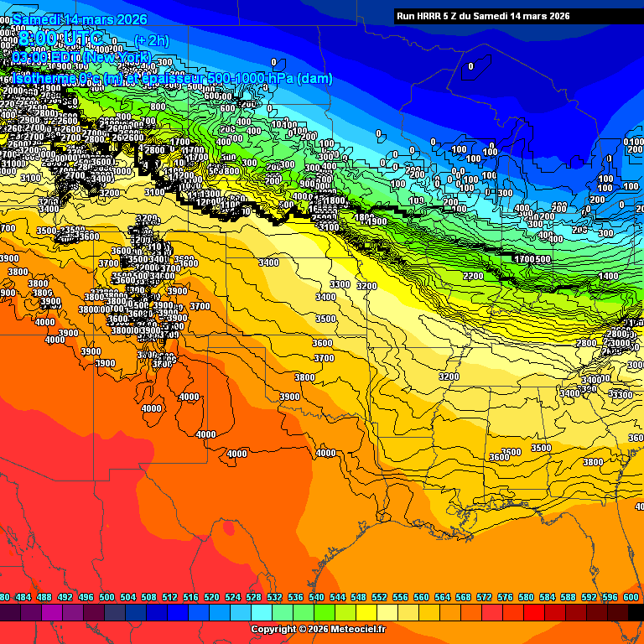Select the (+ 2h) forecast offset label
644x644 pixels.
coord(152,39)
